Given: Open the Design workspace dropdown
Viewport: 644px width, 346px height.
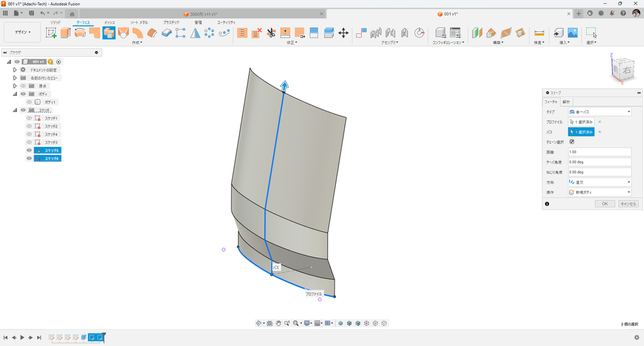Looking at the screenshot, I should pyautogui.click(x=23, y=32).
